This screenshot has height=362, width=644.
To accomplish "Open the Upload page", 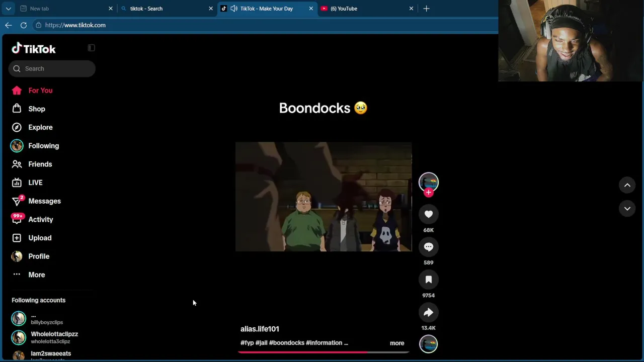I will 32,238.
